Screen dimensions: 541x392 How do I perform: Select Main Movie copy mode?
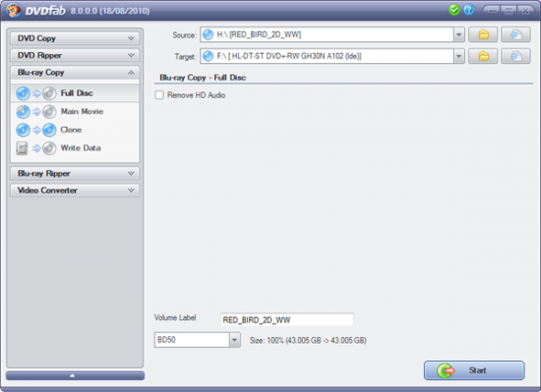click(75, 112)
